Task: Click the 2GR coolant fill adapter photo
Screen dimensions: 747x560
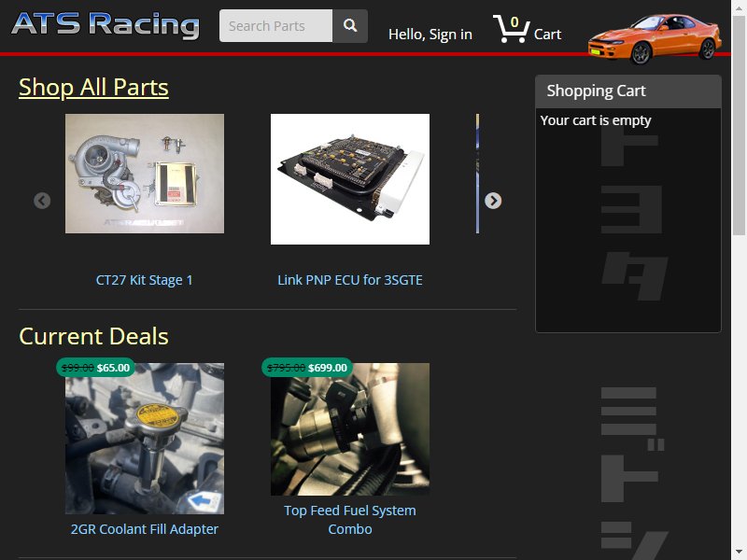Action: (x=145, y=439)
